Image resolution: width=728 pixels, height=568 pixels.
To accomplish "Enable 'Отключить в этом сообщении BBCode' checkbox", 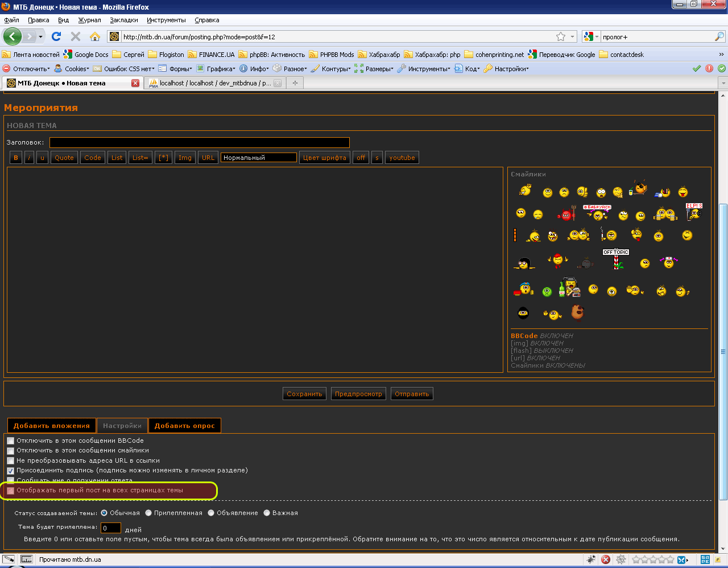I will (11, 441).
